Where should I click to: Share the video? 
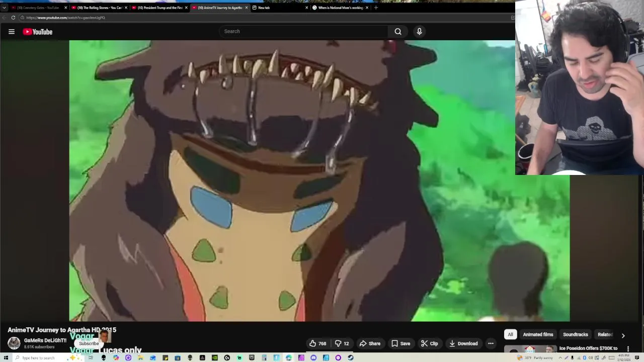[370, 343]
